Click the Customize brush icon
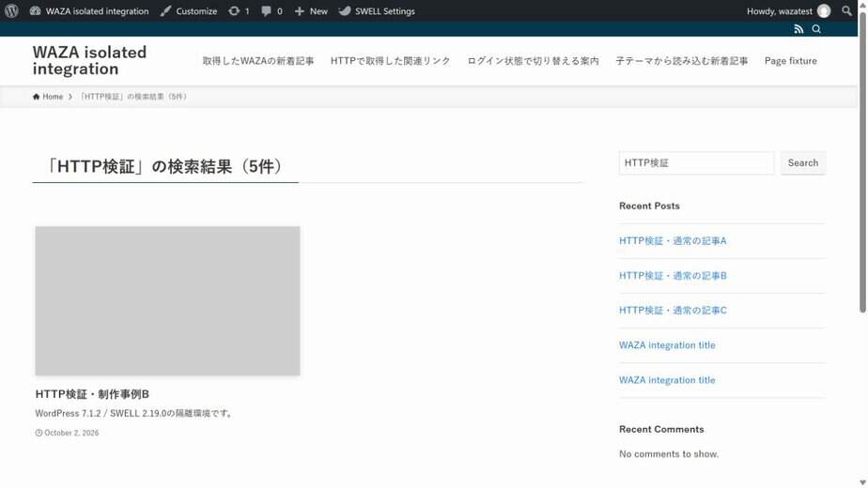868x488 pixels. coord(165,10)
